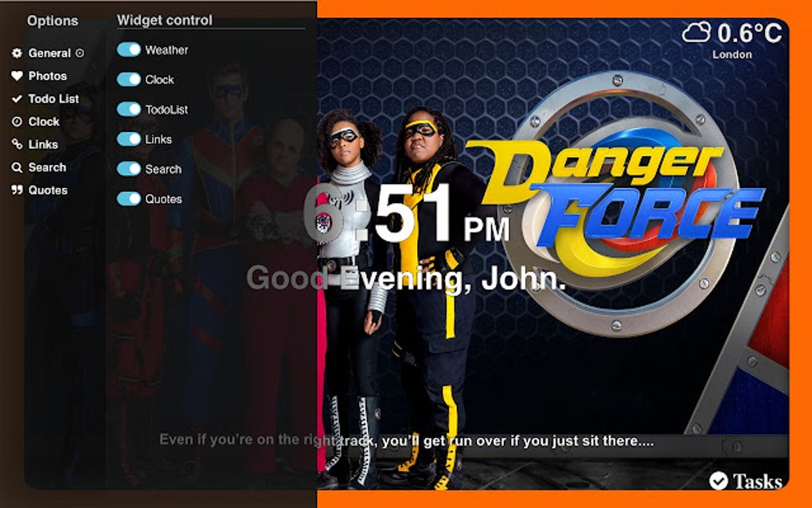Open the Clock options section
Image resolution: width=812 pixels, height=508 pixels.
pyautogui.click(x=44, y=121)
